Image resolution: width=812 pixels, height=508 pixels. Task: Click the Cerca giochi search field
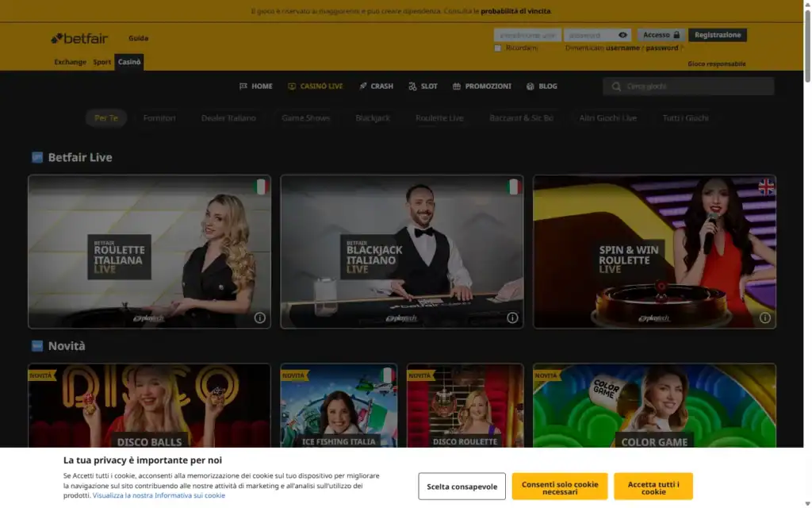[x=688, y=87]
